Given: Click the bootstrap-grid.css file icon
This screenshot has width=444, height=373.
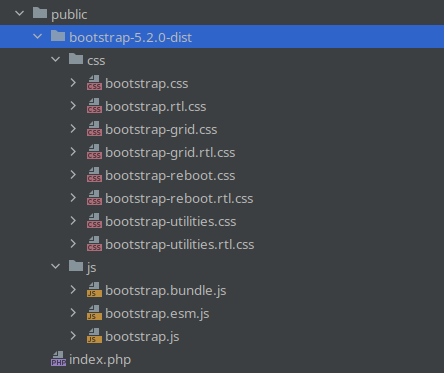Looking at the screenshot, I should [94, 129].
